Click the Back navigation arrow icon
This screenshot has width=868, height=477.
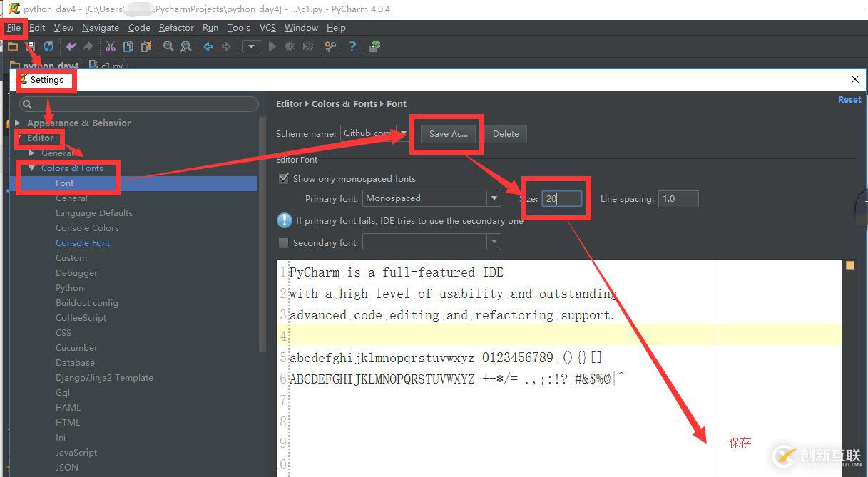click(208, 46)
